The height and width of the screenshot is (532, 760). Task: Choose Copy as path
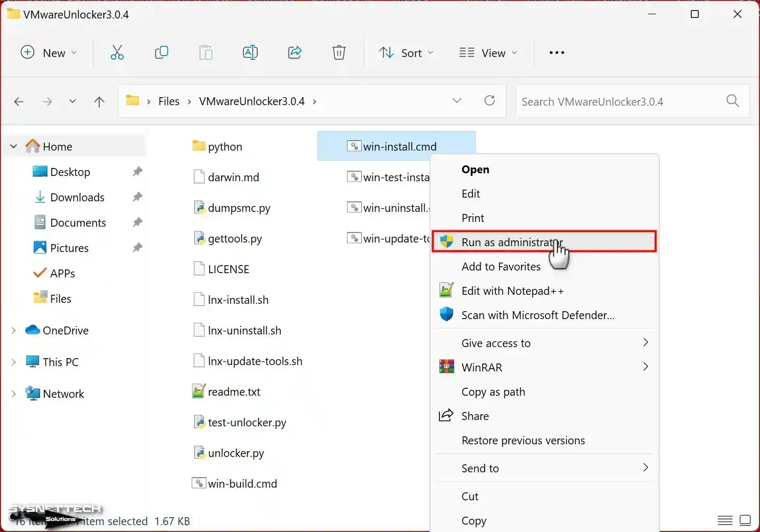point(544,392)
